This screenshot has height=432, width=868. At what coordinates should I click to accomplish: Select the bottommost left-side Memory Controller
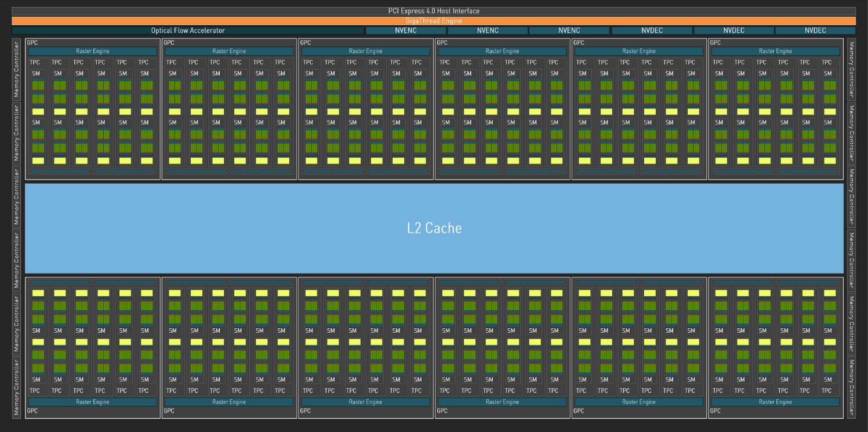pyautogui.click(x=16, y=387)
